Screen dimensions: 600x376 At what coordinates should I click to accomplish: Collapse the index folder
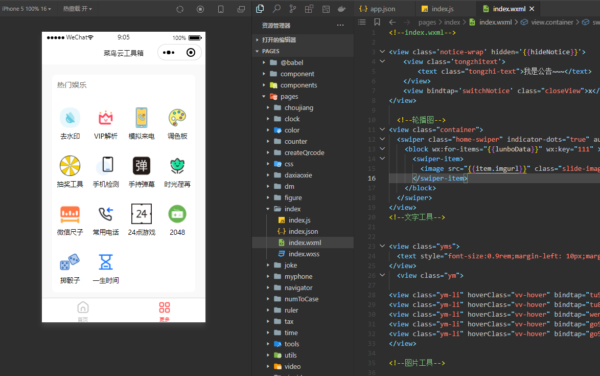(x=268, y=209)
